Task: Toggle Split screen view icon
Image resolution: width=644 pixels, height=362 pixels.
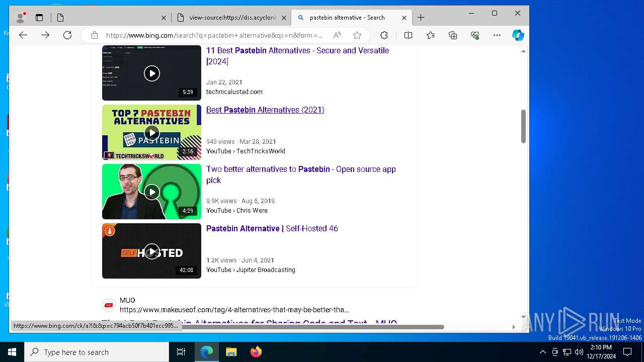Action: point(408,35)
